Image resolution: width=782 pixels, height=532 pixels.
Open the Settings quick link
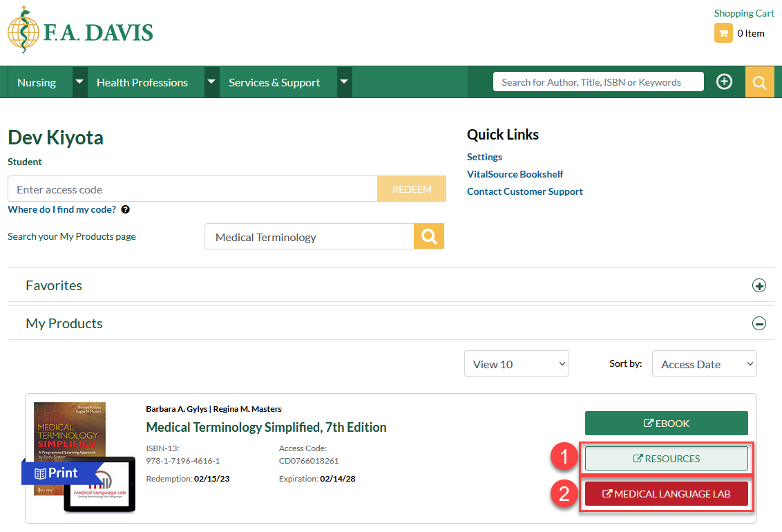[x=484, y=157]
